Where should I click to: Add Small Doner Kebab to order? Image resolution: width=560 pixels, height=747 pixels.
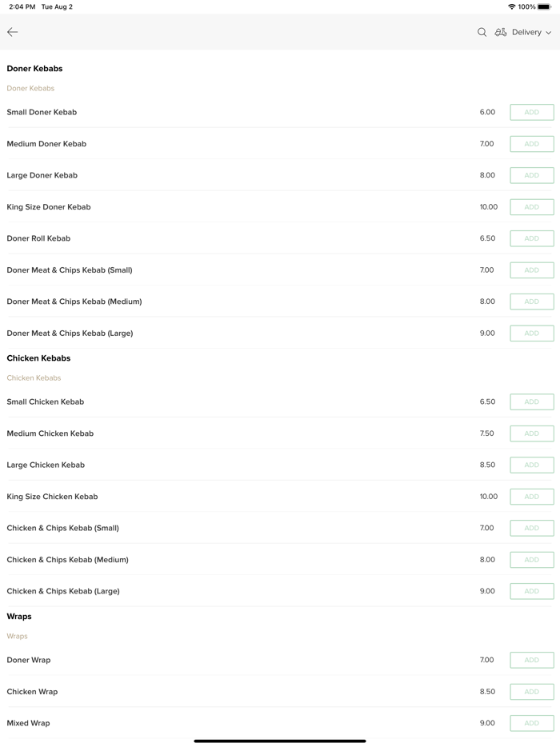(531, 112)
